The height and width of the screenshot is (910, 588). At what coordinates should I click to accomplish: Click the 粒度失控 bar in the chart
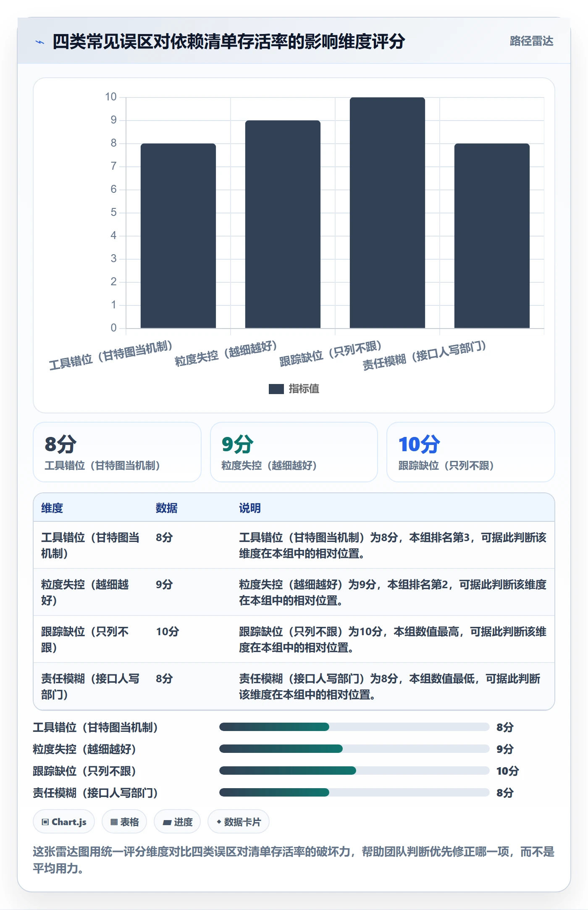[283, 224]
